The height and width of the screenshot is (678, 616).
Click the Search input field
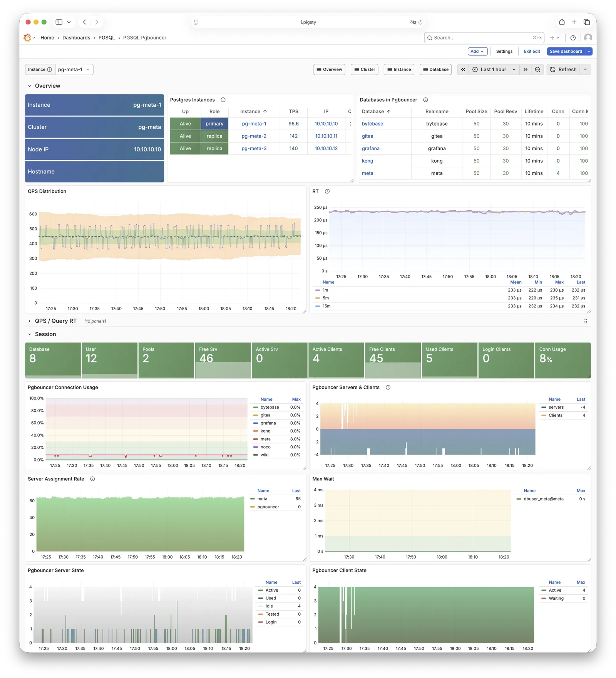pos(481,38)
